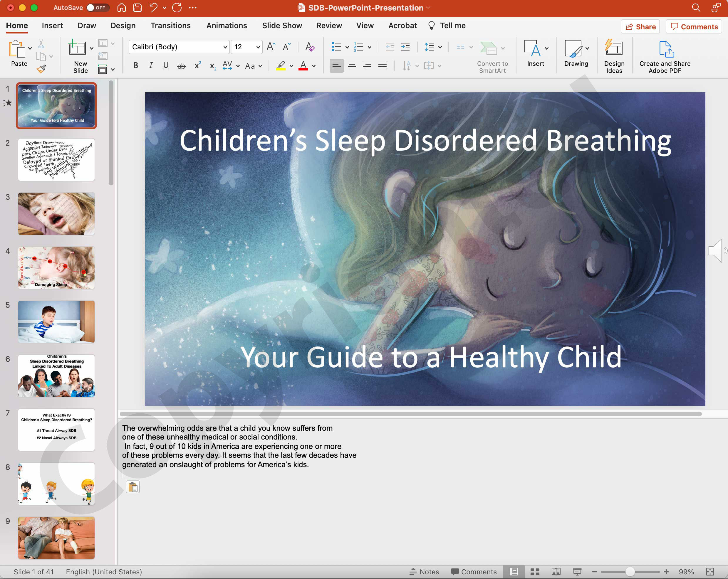Click the Format Painter brush icon

click(x=41, y=69)
